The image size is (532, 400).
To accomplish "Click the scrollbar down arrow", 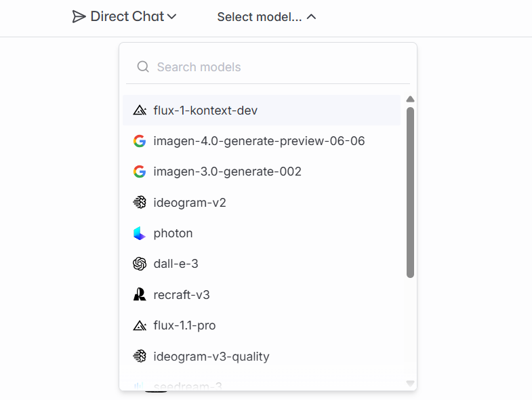I will pyautogui.click(x=410, y=384).
